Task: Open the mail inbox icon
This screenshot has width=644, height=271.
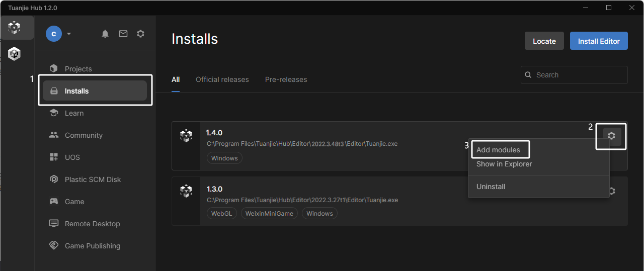Action: click(123, 34)
